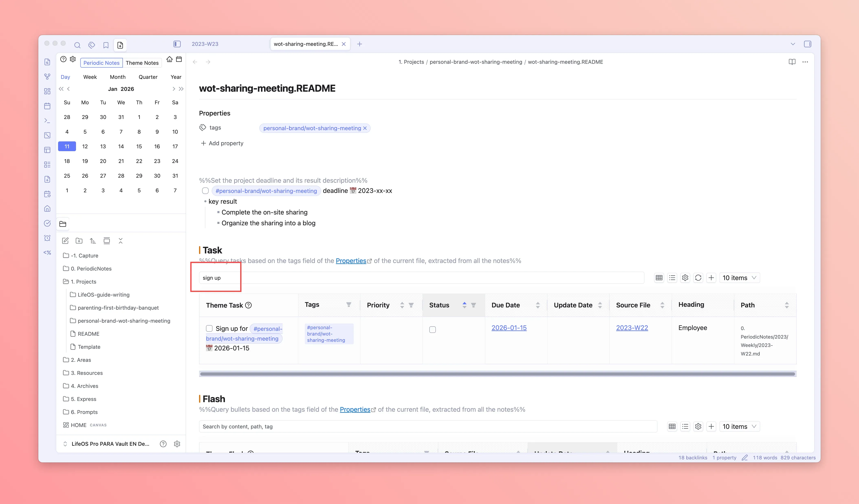Open the bookmarks icon in top toolbar

[x=106, y=45]
